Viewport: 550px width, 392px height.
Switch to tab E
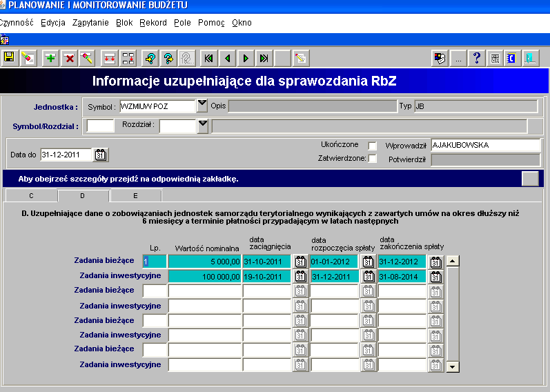(136, 195)
